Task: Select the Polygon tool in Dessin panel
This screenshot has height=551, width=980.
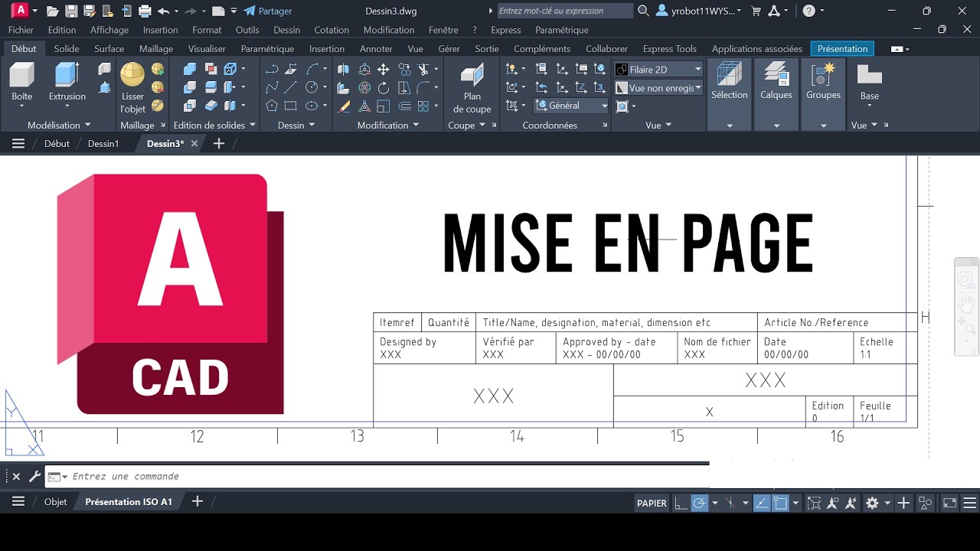Action: click(x=272, y=106)
